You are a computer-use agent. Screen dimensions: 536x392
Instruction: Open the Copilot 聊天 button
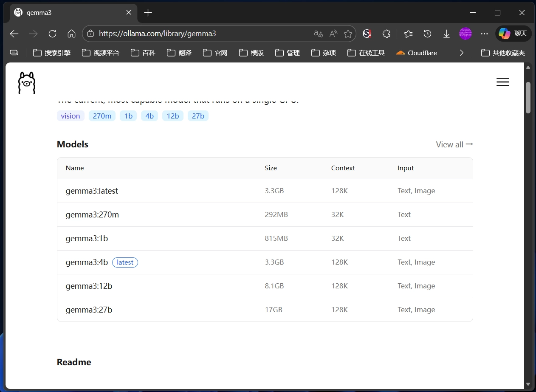tap(513, 34)
